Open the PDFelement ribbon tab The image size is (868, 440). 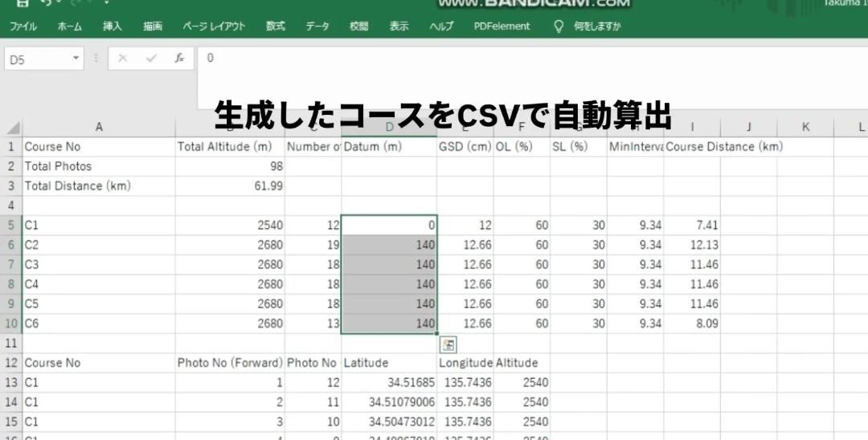[x=502, y=26]
